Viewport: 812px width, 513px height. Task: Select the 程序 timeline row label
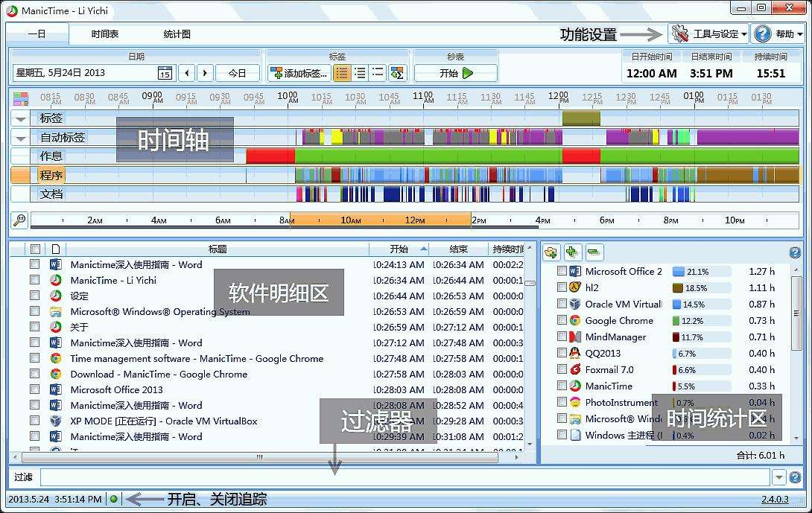click(x=51, y=175)
